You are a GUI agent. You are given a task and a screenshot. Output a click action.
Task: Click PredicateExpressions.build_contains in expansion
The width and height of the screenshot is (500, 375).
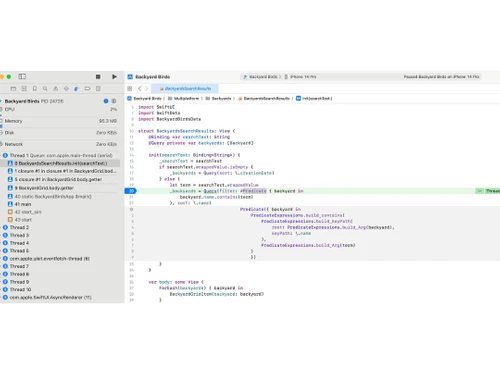point(297,215)
